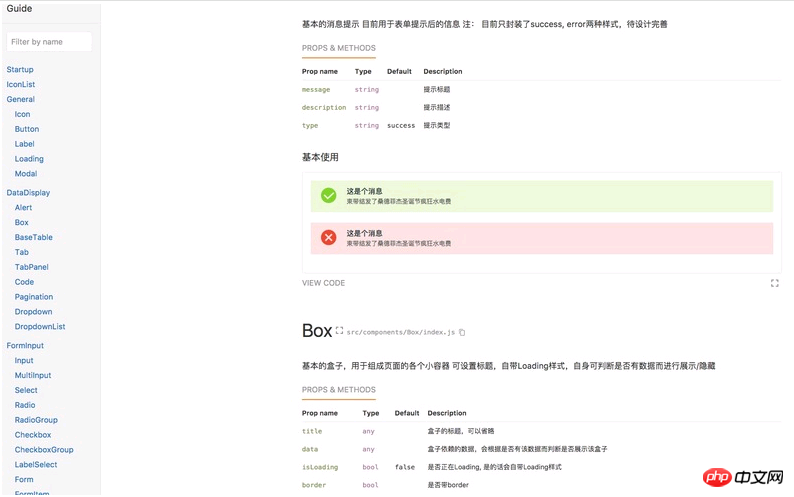Select the Box PROPS & METHODS tab

339,390
